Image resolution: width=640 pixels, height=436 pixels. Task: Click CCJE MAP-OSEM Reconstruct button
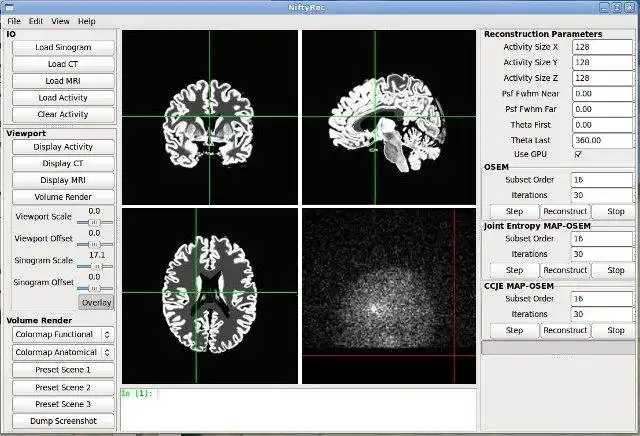point(565,330)
